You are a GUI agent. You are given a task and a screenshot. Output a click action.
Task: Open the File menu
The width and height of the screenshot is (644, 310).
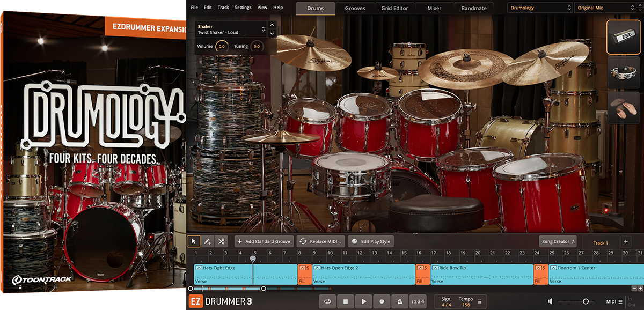tap(194, 8)
